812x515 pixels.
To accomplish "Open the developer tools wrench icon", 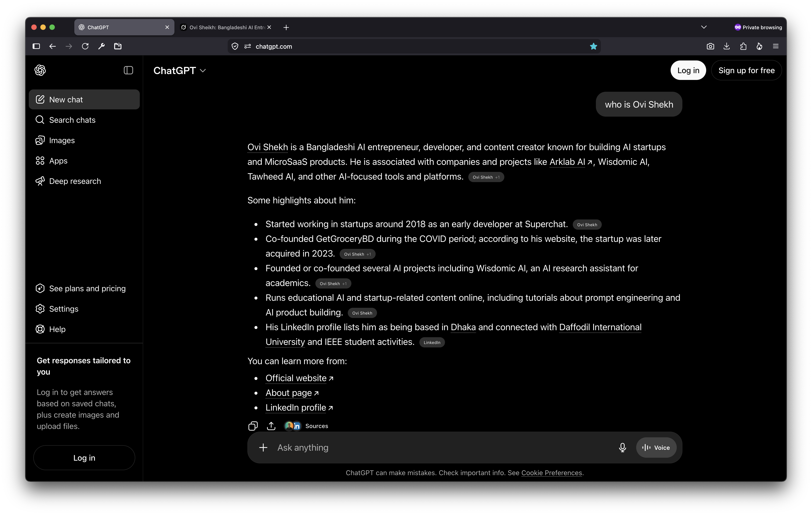I will [x=101, y=46].
